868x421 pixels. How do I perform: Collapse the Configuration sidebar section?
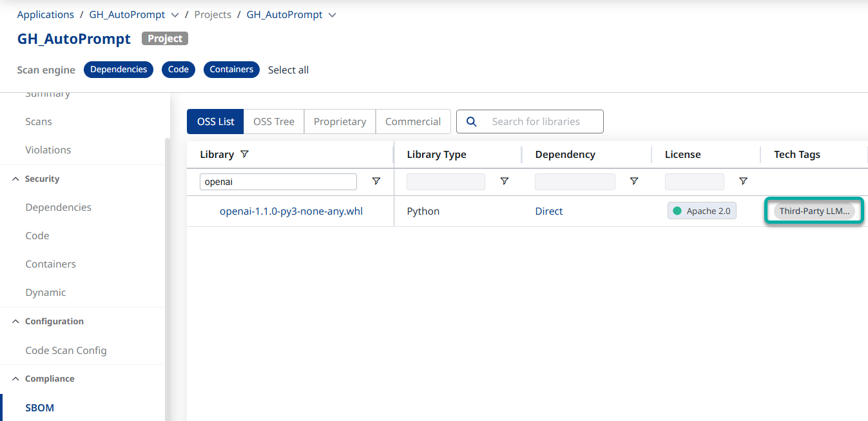point(16,322)
